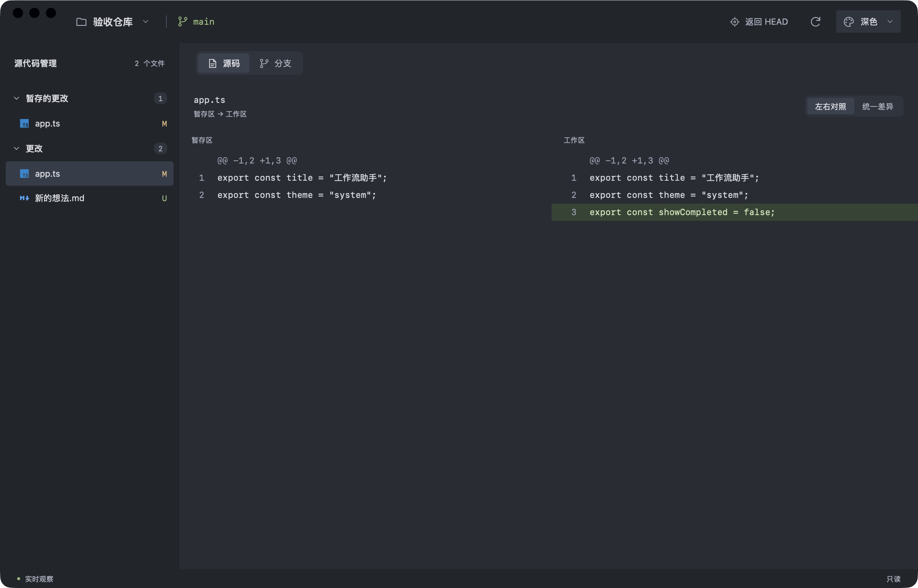Click the folder icon beside 验收仓库

[81, 22]
